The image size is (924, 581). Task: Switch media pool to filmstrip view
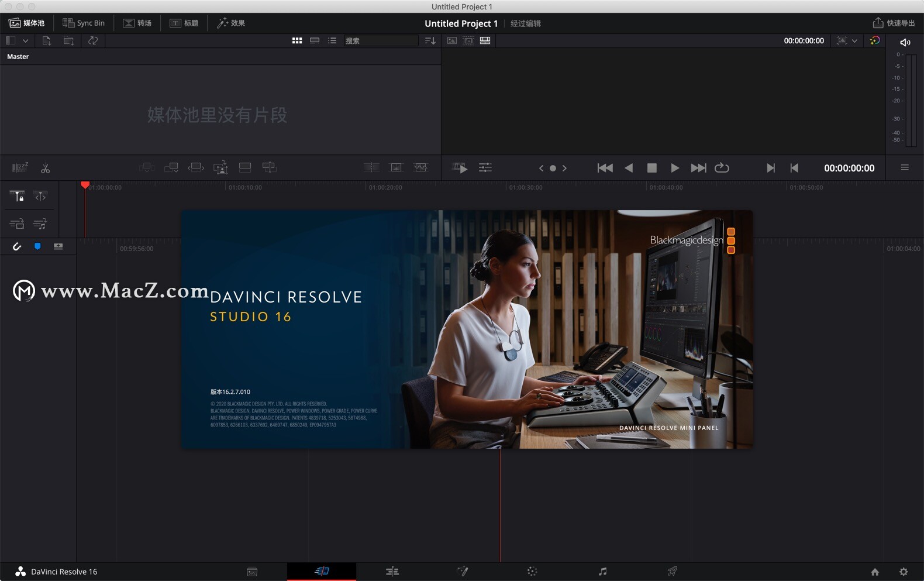click(x=315, y=40)
